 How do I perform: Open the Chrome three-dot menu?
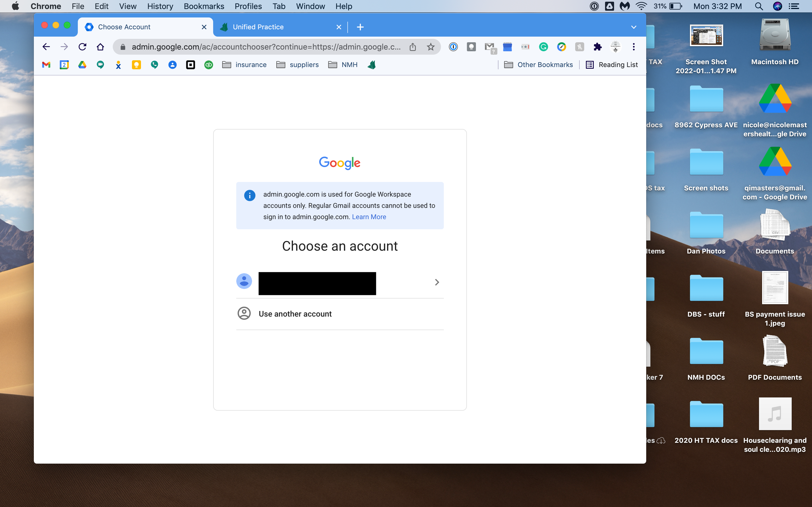634,47
